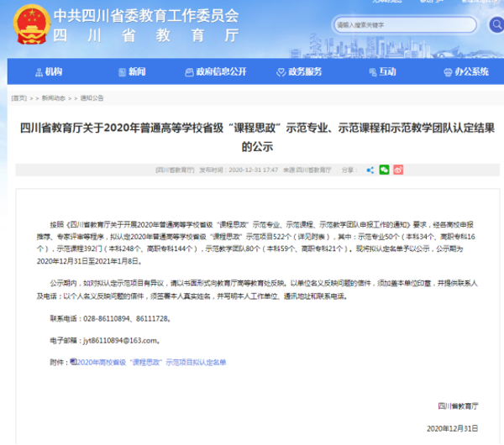Share the article via WeChat icon
This screenshot has width=504, height=445.
384,170
